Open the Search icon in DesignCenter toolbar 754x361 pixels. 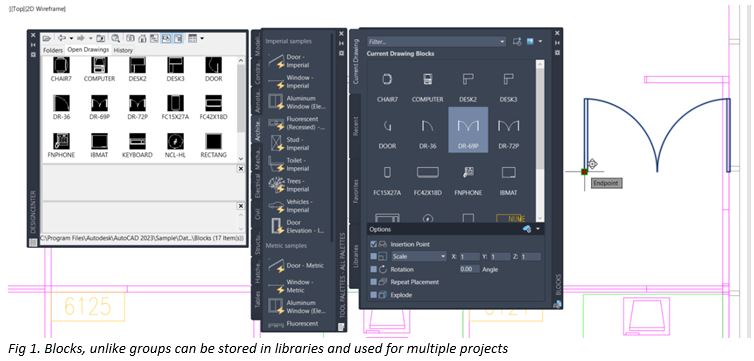[x=115, y=38]
